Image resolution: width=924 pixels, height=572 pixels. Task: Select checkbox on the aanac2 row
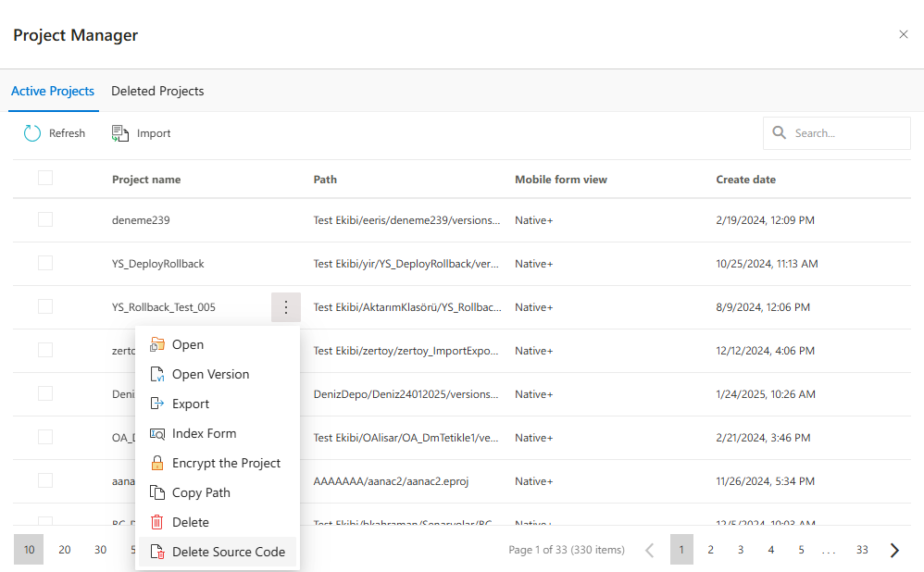tap(45, 480)
